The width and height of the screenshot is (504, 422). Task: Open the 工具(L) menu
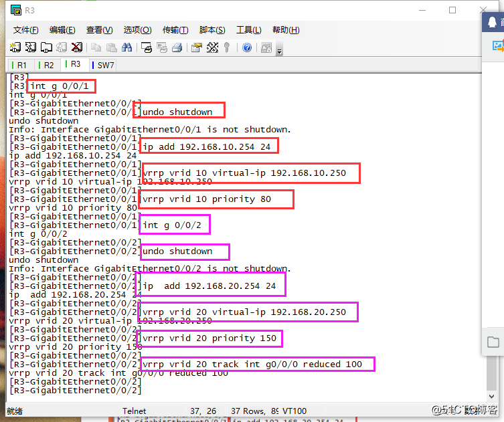point(249,30)
